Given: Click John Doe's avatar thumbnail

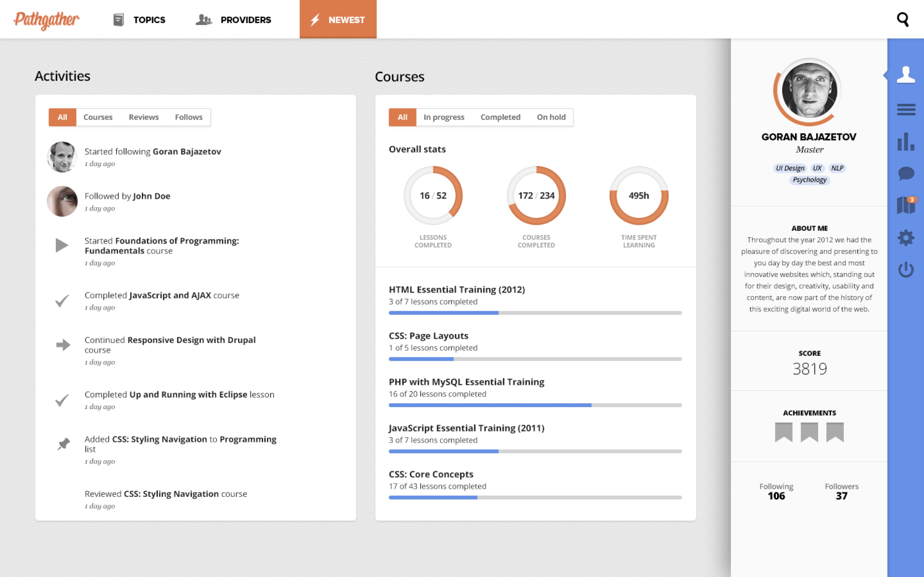Looking at the screenshot, I should click(x=62, y=201).
